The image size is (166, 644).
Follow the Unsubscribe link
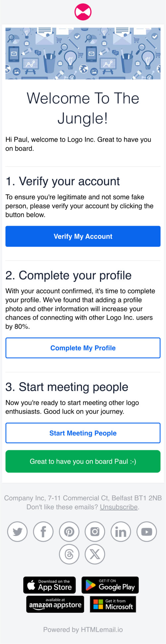point(119,507)
